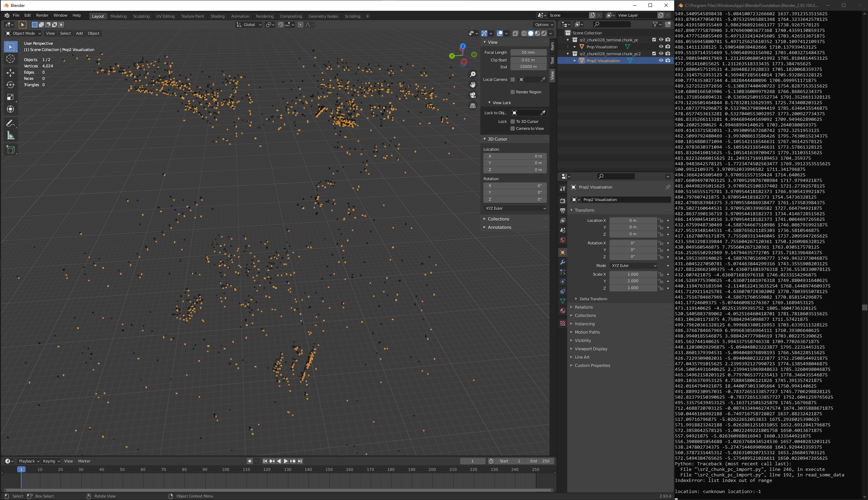This screenshot has height=500, width=868.
Task: Open the Render menu
Action: click(42, 15)
